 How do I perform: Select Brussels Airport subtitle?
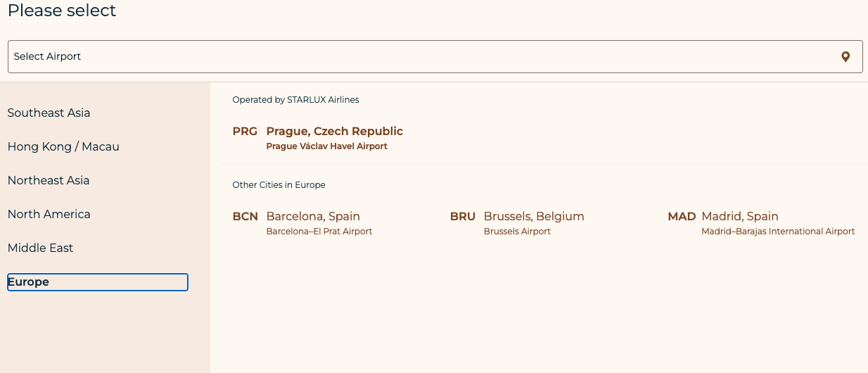(517, 232)
